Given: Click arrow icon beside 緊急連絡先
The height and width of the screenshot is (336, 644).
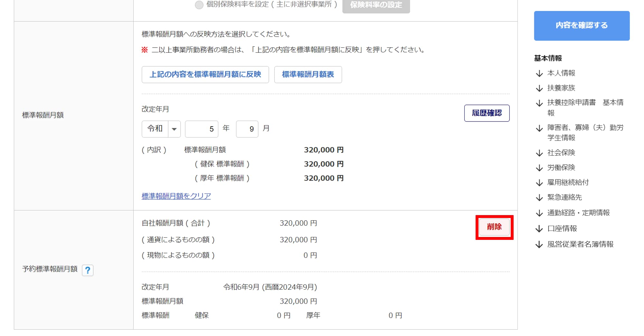Looking at the screenshot, I should coord(539,198).
